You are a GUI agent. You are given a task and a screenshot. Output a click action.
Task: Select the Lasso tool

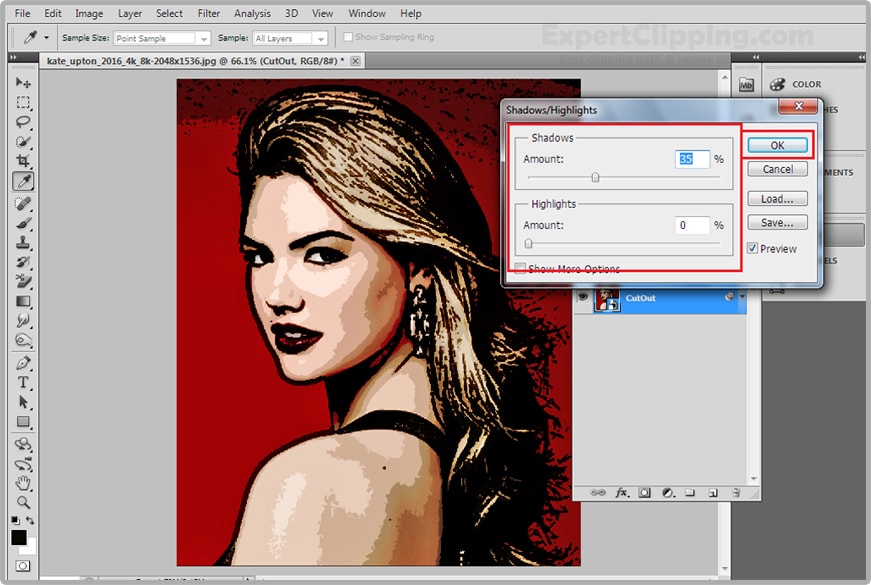pos(23,122)
